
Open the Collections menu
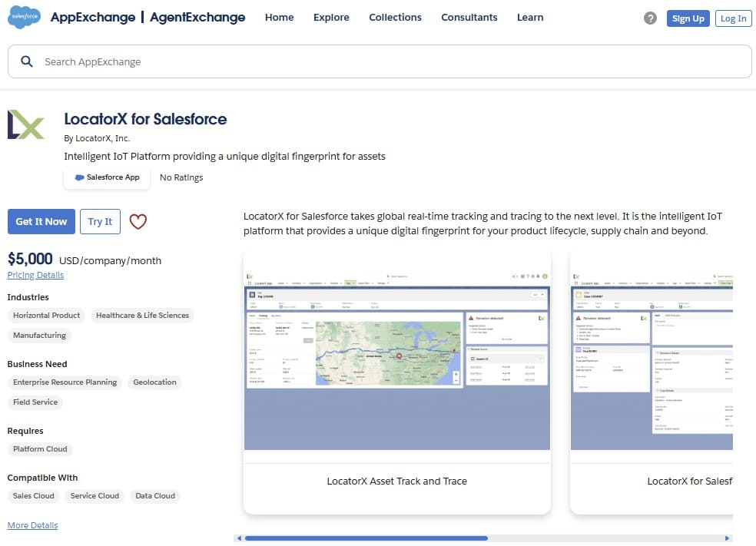[x=395, y=18]
